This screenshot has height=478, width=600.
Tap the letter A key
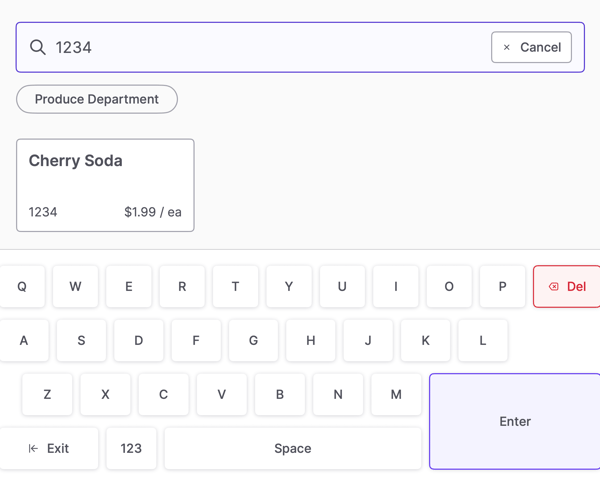coord(24,340)
